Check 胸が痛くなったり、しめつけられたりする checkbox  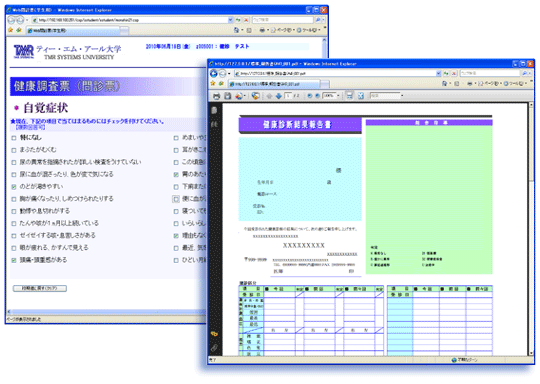(14, 199)
